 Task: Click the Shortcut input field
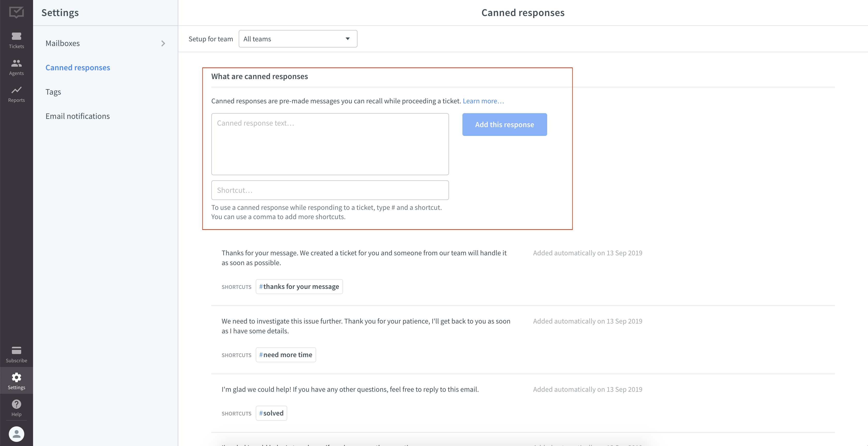[x=330, y=190]
